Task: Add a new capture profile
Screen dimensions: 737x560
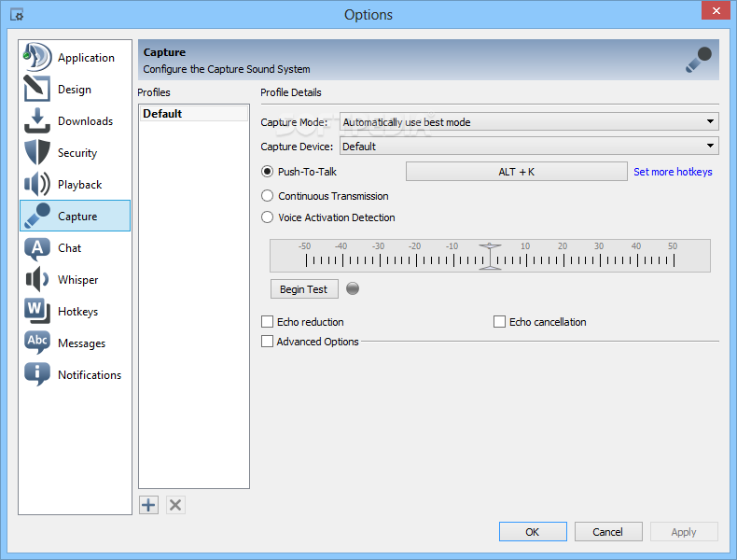Action: (148, 505)
